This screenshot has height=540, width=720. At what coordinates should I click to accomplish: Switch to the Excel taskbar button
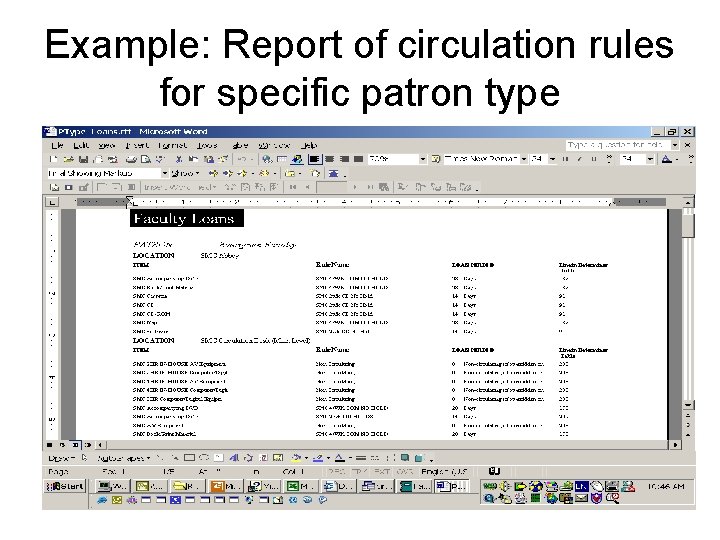pos(301,486)
